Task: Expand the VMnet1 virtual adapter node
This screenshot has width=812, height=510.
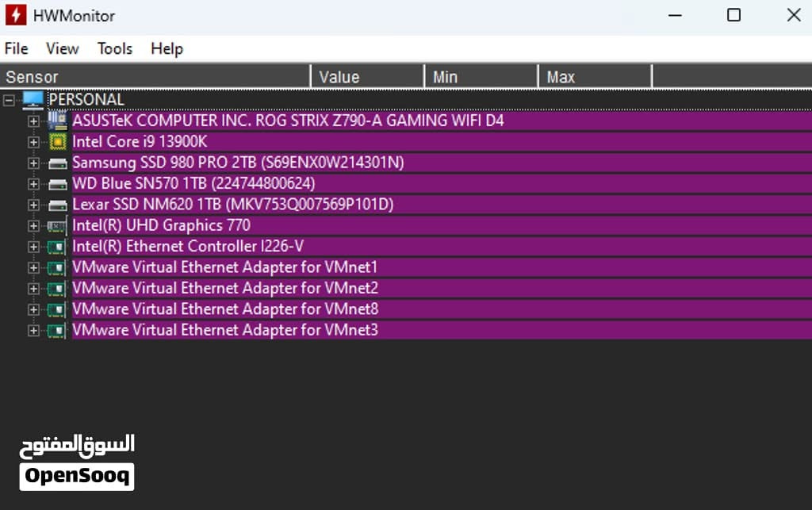Action: [33, 267]
